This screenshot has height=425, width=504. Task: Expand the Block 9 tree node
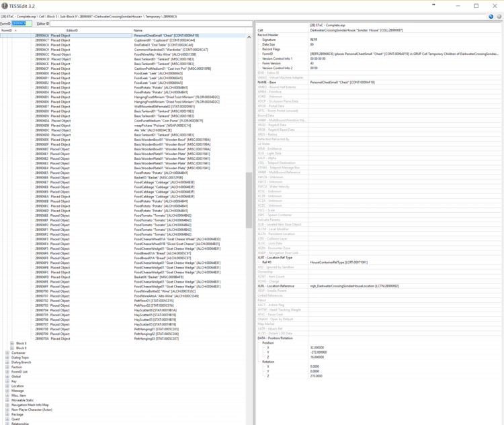(12, 348)
